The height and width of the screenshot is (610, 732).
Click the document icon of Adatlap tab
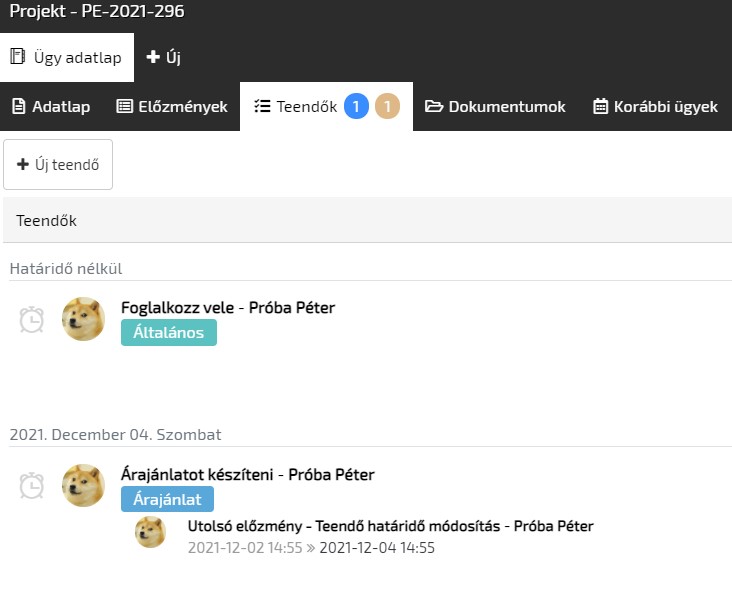point(18,107)
